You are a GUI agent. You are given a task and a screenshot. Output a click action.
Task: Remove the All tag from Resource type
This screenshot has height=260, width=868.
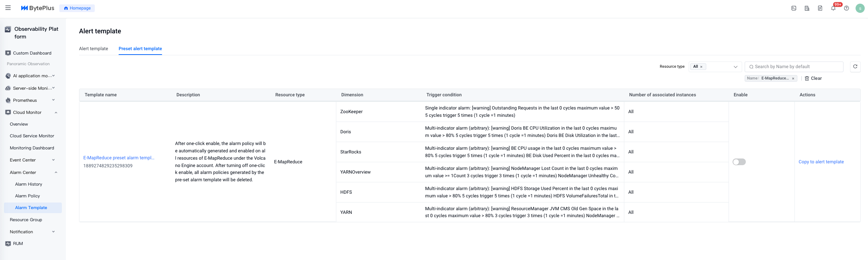(x=701, y=67)
